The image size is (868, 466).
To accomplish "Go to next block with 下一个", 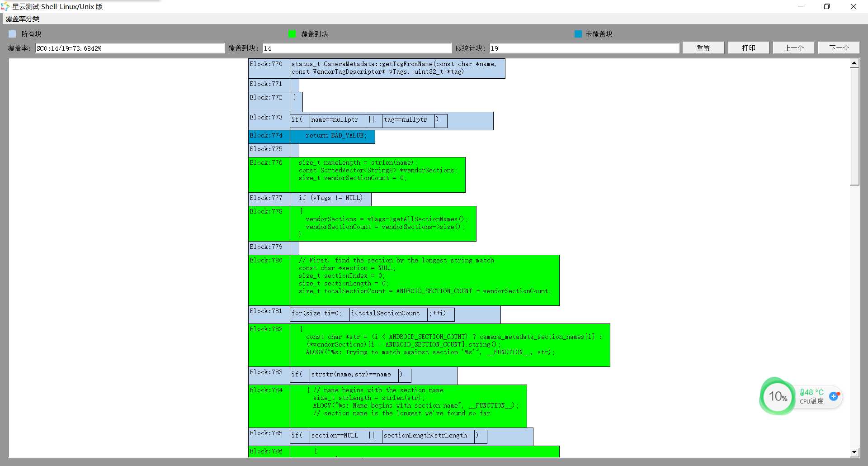I will click(839, 48).
